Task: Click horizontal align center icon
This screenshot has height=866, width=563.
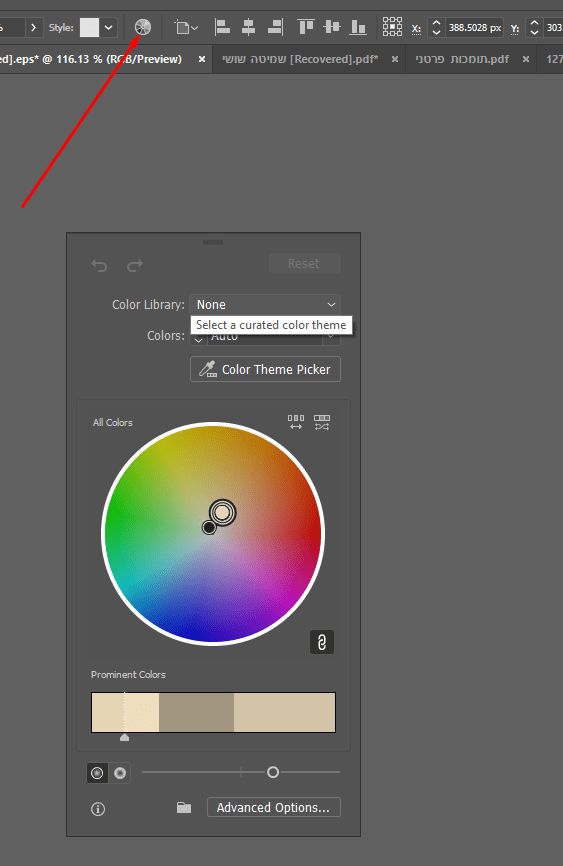Action: [x=249, y=27]
